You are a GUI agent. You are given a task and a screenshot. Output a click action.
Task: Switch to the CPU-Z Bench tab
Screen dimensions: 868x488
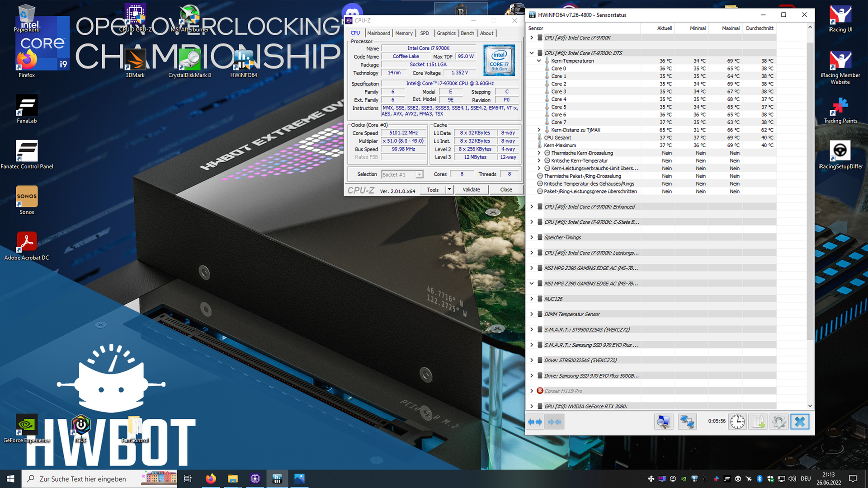(467, 33)
